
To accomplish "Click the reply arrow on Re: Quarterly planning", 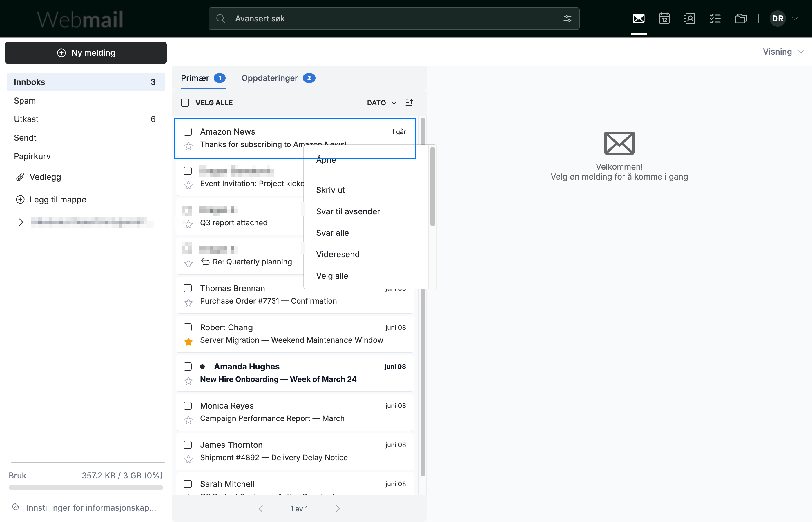I will 205,262.
